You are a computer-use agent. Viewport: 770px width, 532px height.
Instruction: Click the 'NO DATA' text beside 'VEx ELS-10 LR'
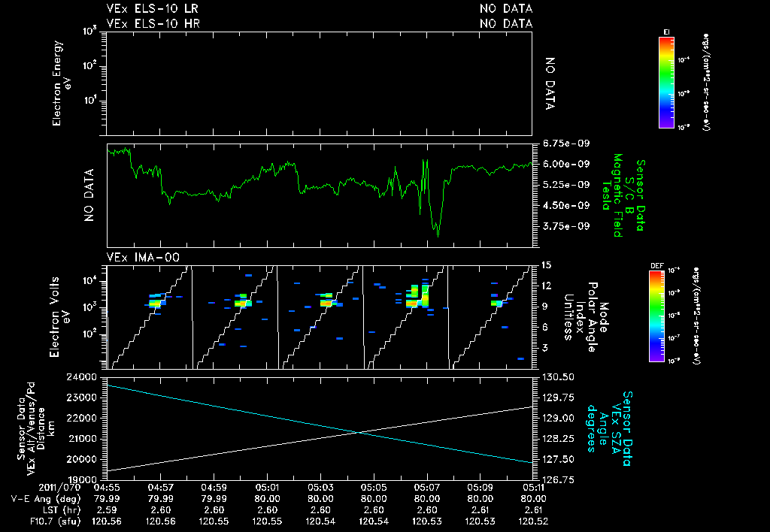pos(506,9)
